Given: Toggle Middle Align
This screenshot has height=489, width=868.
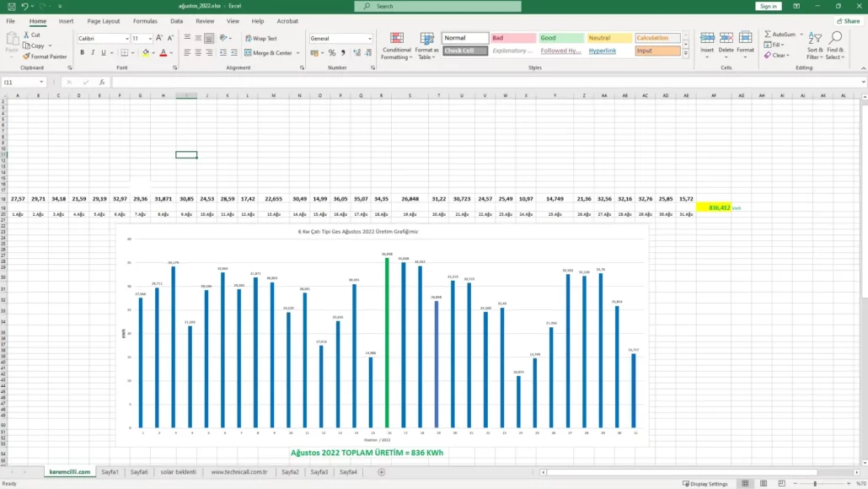Looking at the screenshot, I should click(198, 38).
